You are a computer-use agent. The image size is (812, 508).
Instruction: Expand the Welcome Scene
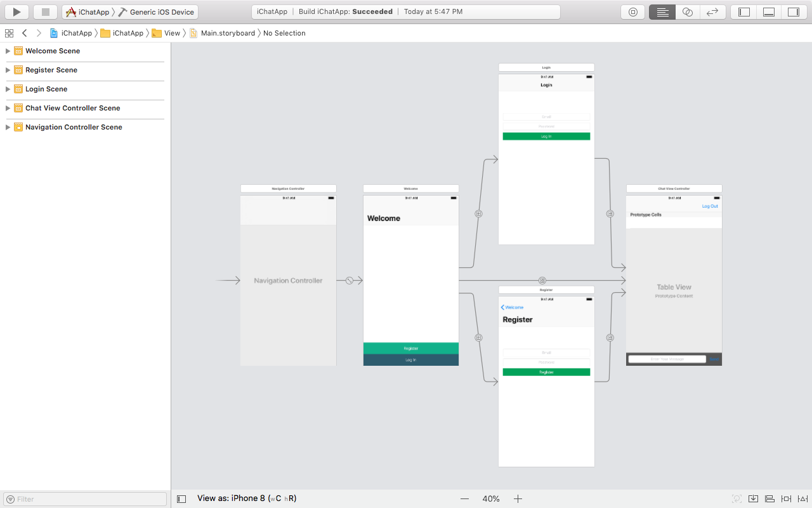tap(7, 51)
